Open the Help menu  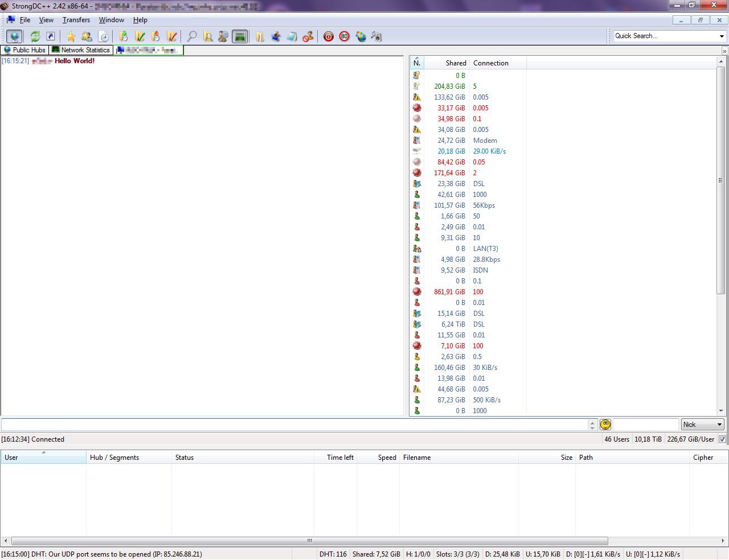[140, 20]
